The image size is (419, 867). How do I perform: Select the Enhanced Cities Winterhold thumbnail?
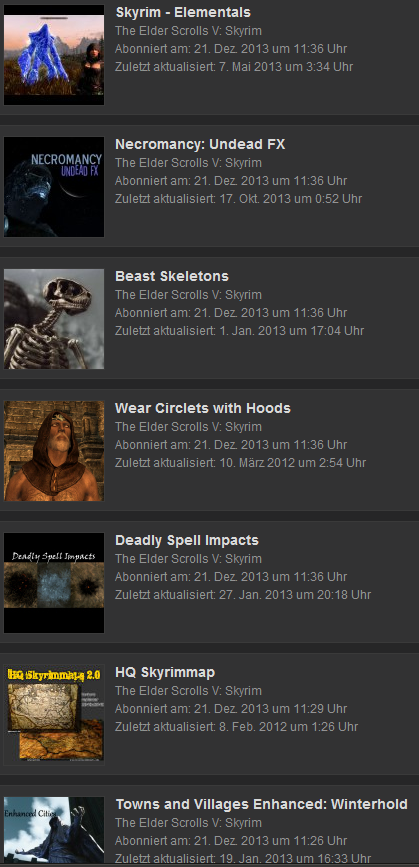(54, 830)
